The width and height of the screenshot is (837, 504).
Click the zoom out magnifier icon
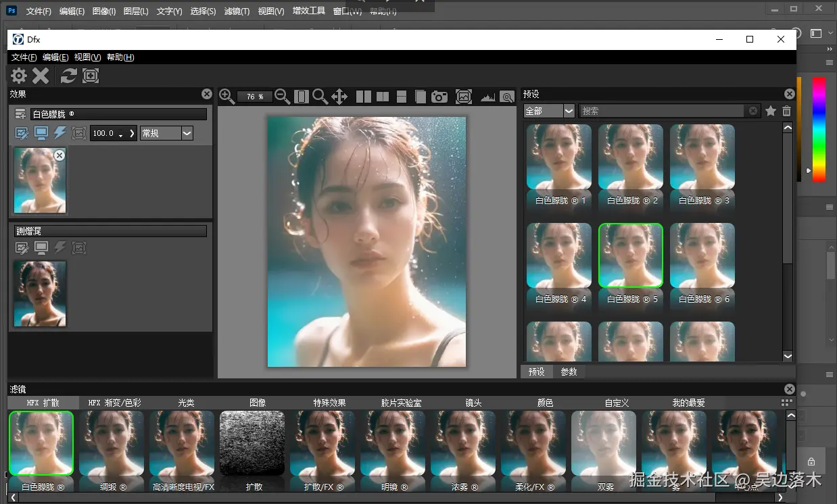pyautogui.click(x=282, y=97)
